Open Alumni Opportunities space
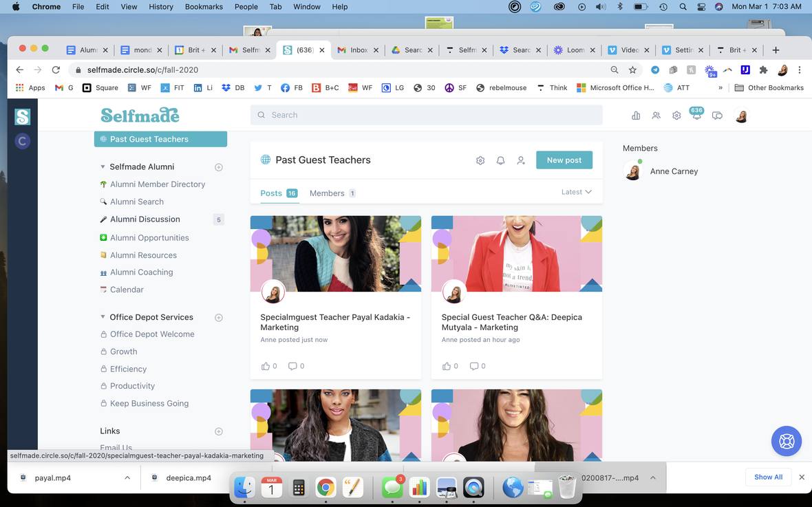 pos(149,238)
